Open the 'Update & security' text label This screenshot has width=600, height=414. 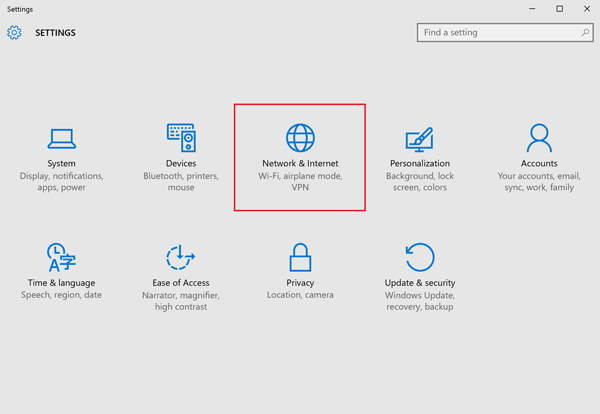419,283
